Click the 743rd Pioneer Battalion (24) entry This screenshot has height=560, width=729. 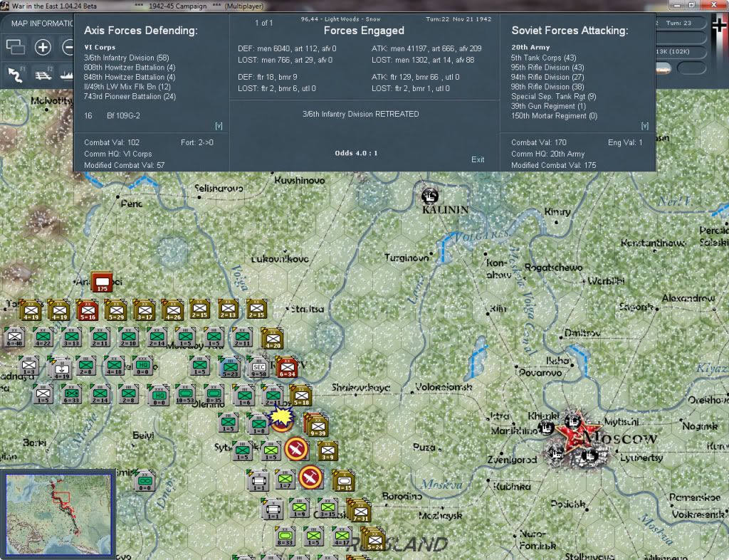click(x=130, y=96)
